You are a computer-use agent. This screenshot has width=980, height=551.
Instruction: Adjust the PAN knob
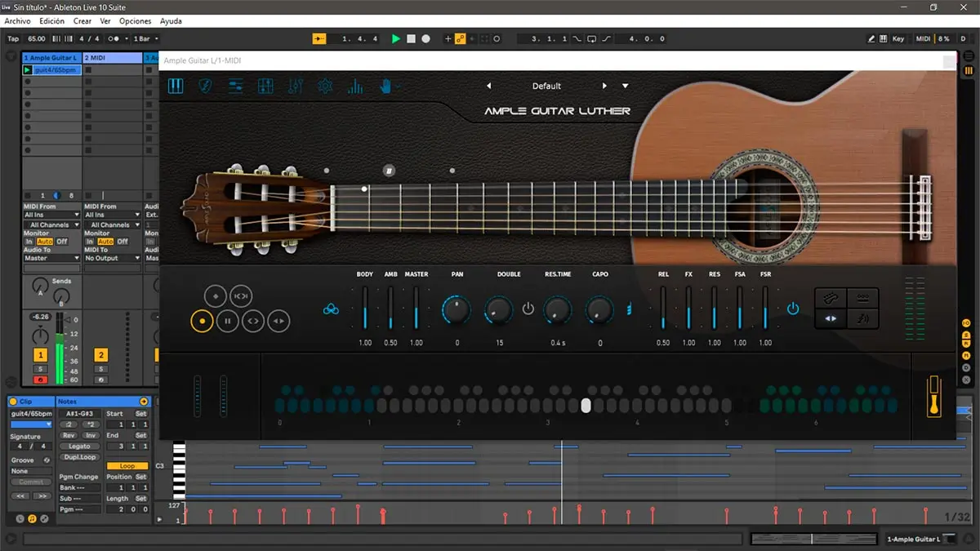(x=457, y=309)
